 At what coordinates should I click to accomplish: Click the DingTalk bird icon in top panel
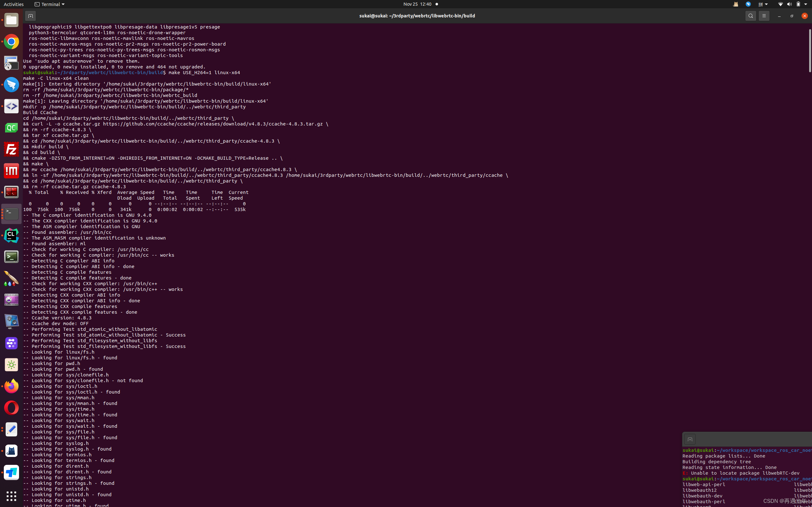(749, 4)
